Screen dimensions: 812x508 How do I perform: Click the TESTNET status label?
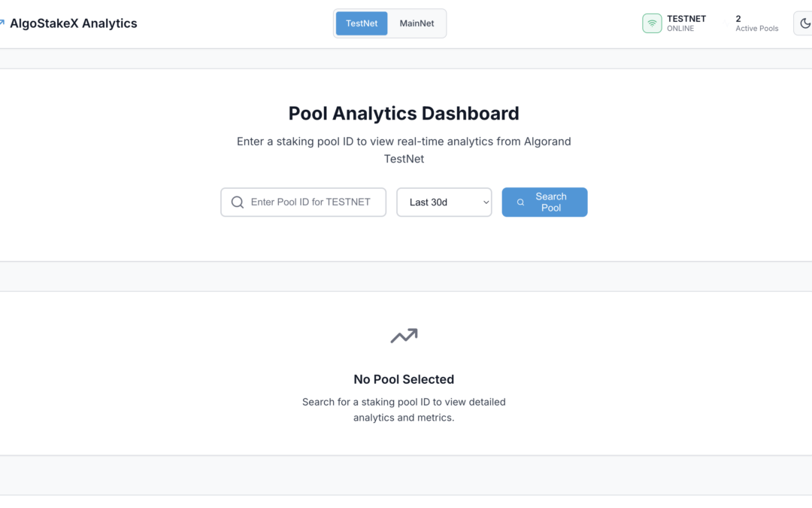click(686, 18)
